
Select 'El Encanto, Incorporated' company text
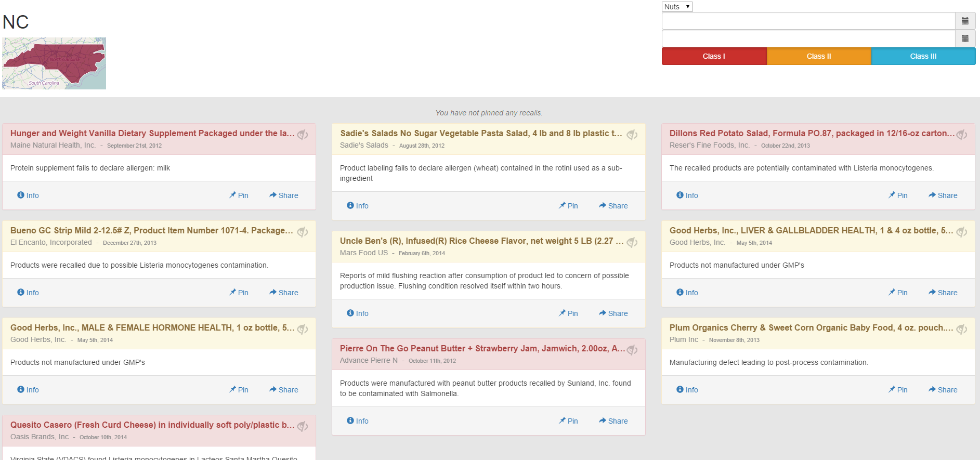(51, 243)
